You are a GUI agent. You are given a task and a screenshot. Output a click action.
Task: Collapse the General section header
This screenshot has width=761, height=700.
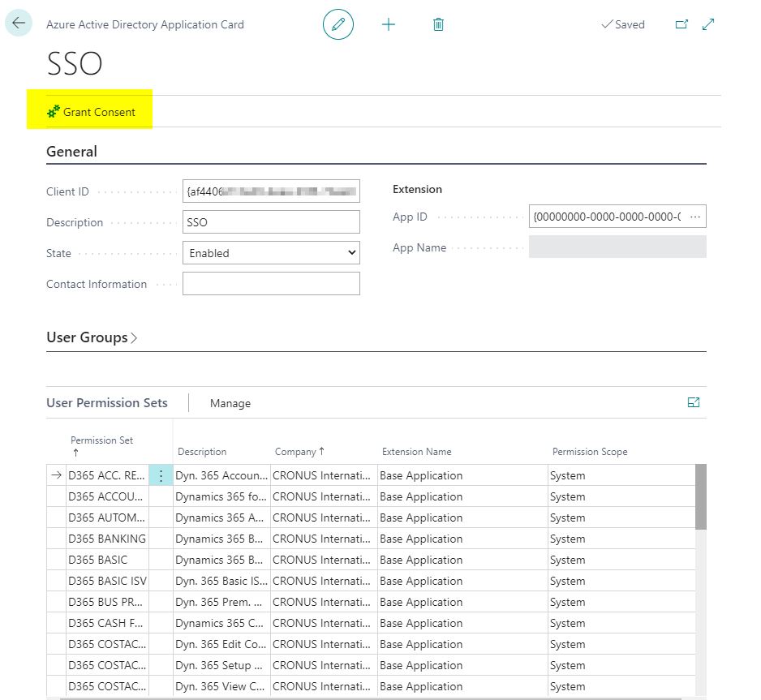coord(71,152)
